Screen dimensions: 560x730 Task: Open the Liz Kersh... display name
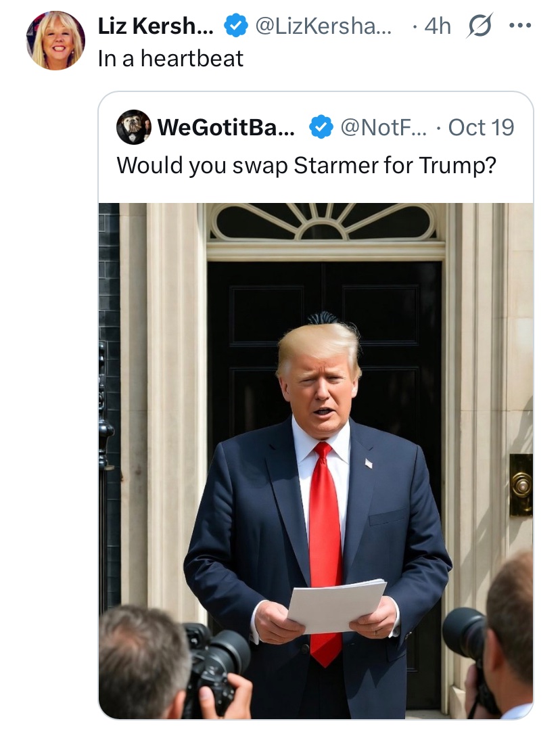(x=156, y=26)
